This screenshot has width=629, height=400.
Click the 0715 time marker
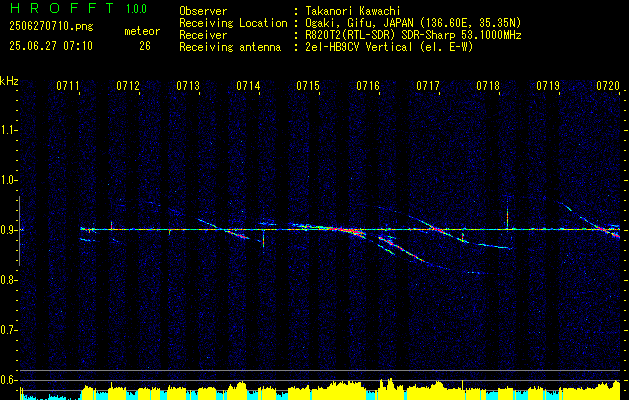click(x=308, y=86)
